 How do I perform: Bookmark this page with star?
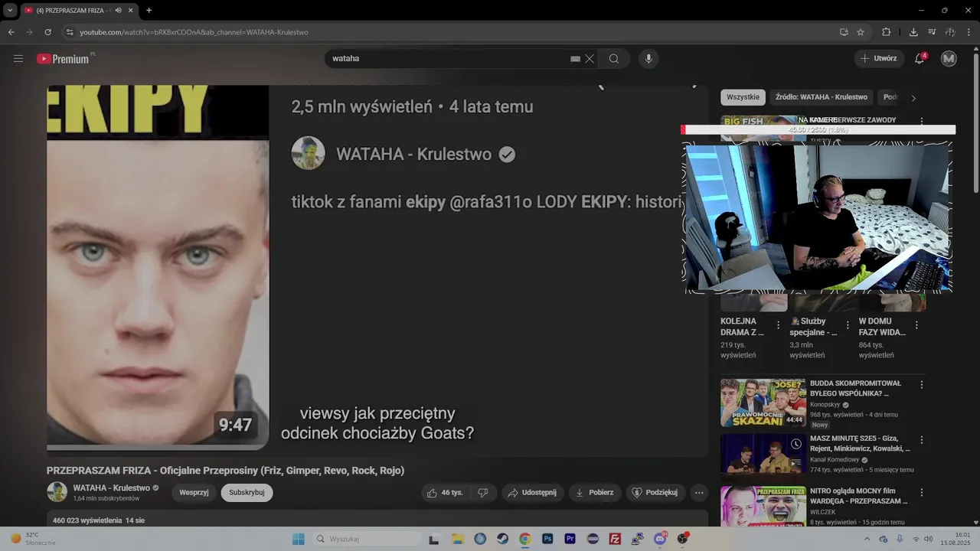(861, 32)
